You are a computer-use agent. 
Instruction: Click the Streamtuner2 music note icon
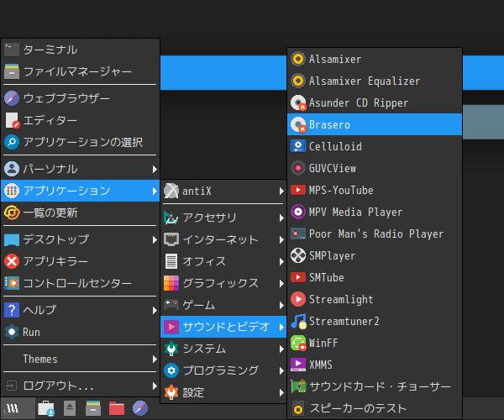(x=298, y=322)
